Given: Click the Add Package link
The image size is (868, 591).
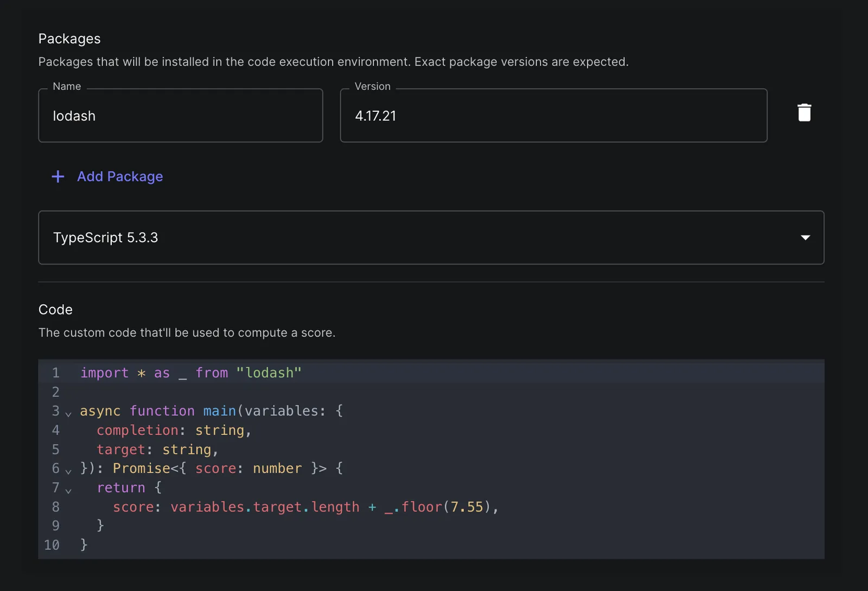Looking at the screenshot, I should tap(120, 177).
